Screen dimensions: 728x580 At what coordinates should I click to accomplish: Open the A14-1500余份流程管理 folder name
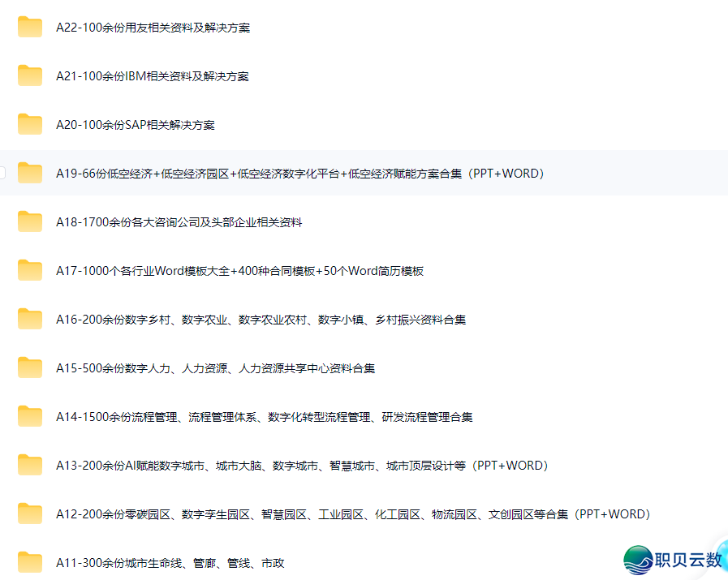264,417
